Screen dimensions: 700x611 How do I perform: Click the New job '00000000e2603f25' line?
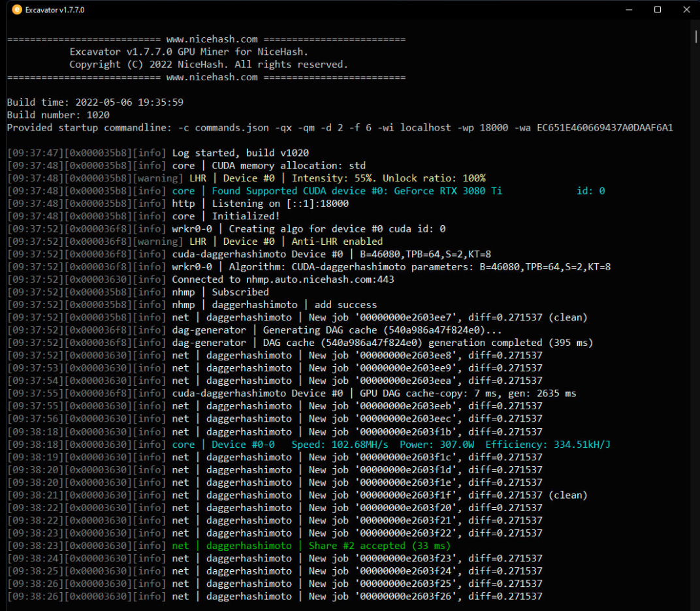pyautogui.click(x=274, y=584)
